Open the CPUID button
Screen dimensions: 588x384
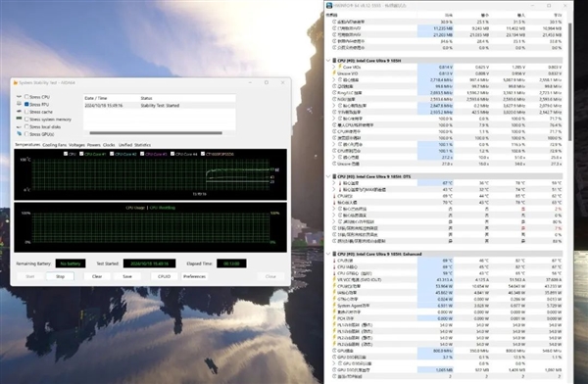pos(164,276)
